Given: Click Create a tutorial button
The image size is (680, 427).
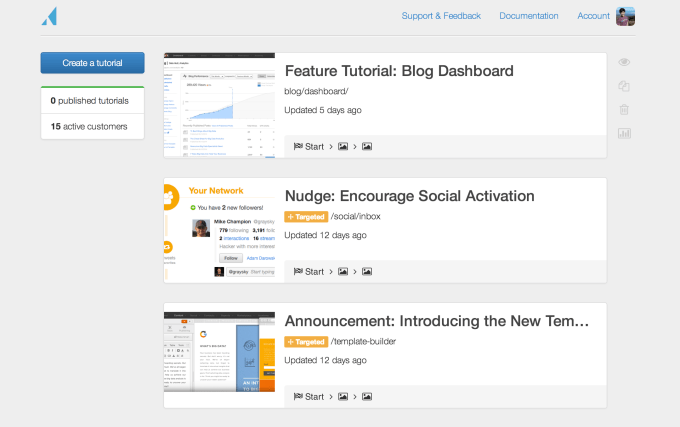Looking at the screenshot, I should [92, 63].
